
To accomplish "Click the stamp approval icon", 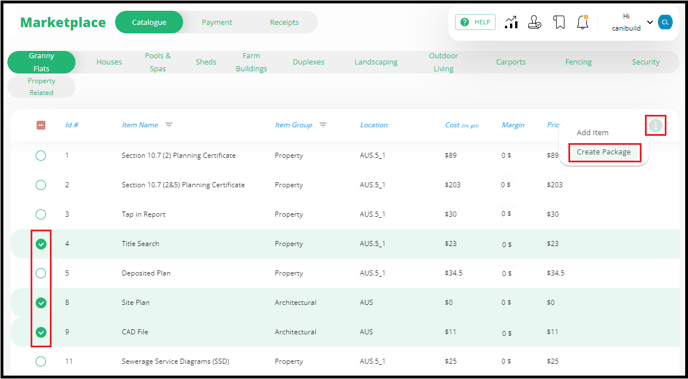I will 534,22.
